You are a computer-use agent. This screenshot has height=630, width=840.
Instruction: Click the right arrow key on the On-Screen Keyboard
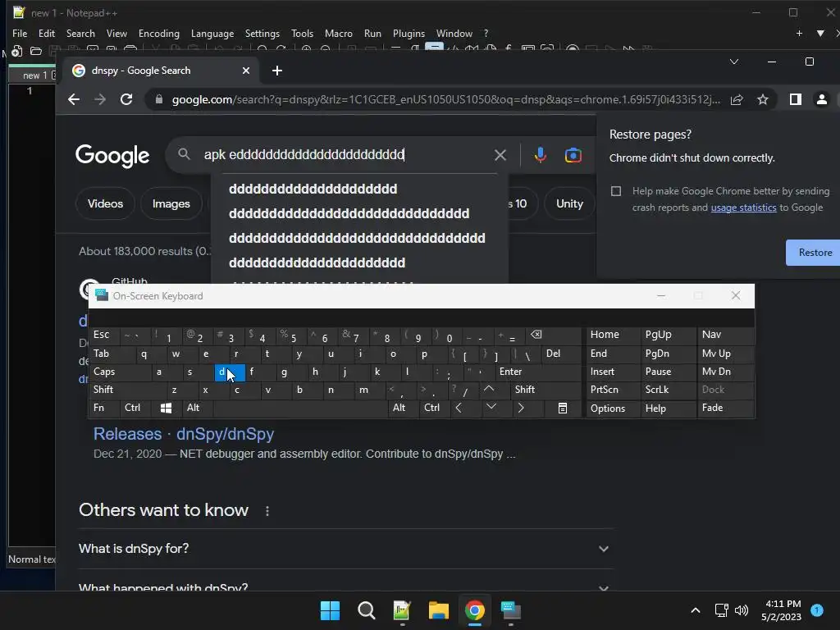click(521, 409)
